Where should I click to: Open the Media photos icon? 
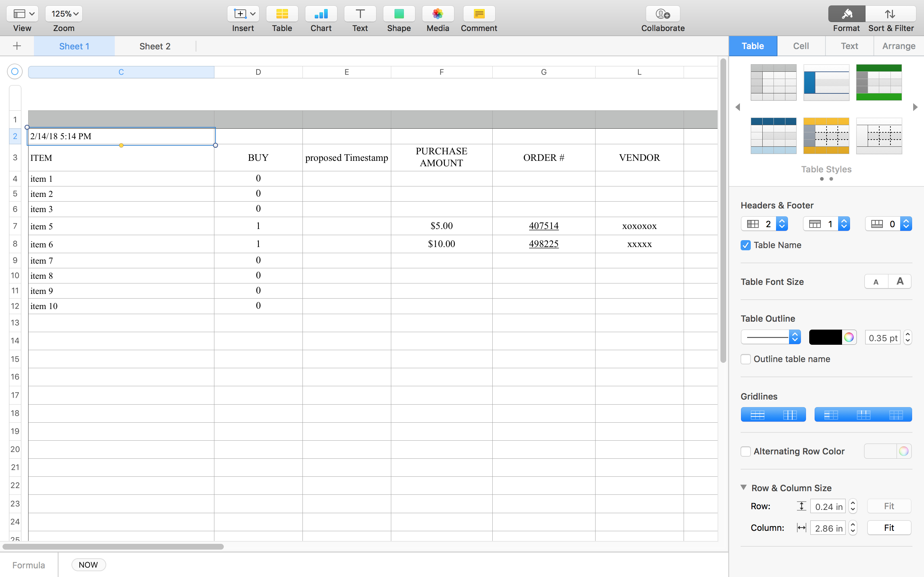pos(437,14)
